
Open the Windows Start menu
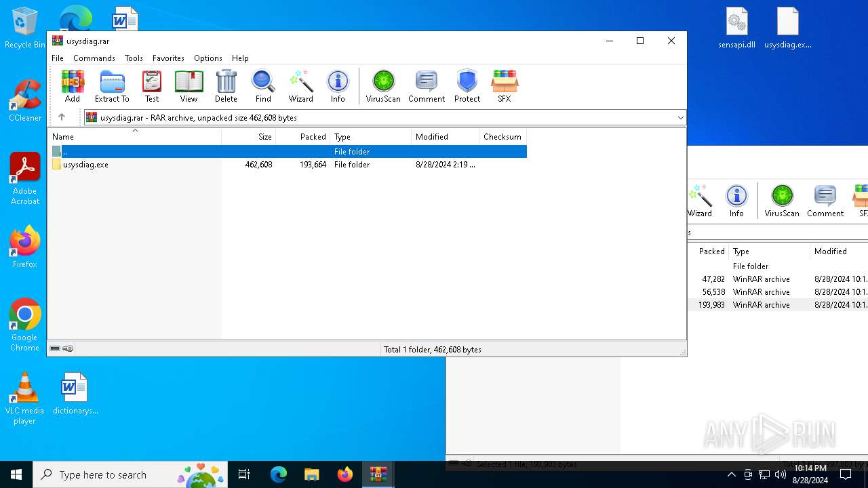[x=16, y=474]
